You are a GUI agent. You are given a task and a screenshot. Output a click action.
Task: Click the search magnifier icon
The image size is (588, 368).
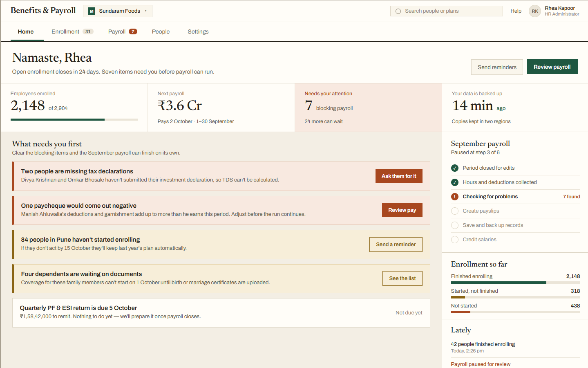[398, 11]
